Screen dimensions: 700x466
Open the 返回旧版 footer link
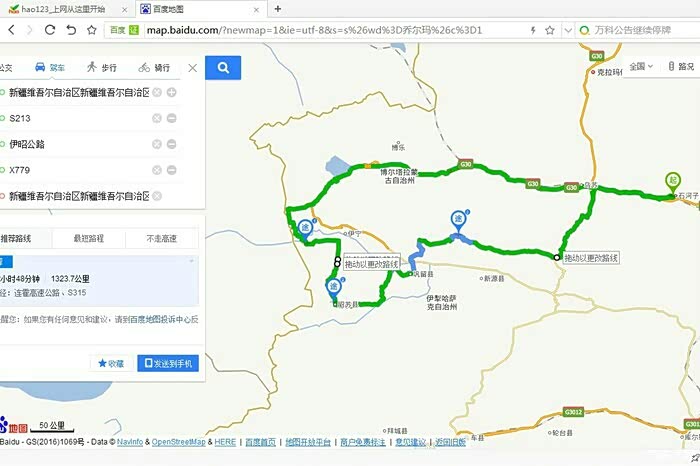450,442
